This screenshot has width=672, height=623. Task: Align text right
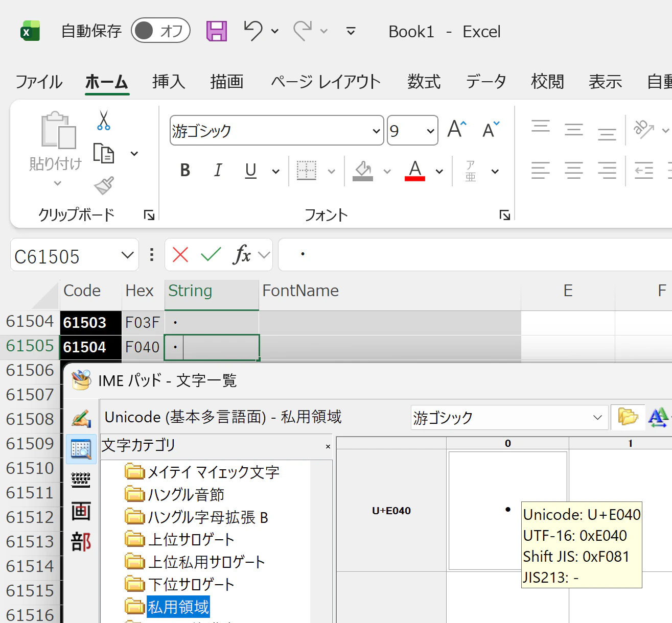[607, 171]
